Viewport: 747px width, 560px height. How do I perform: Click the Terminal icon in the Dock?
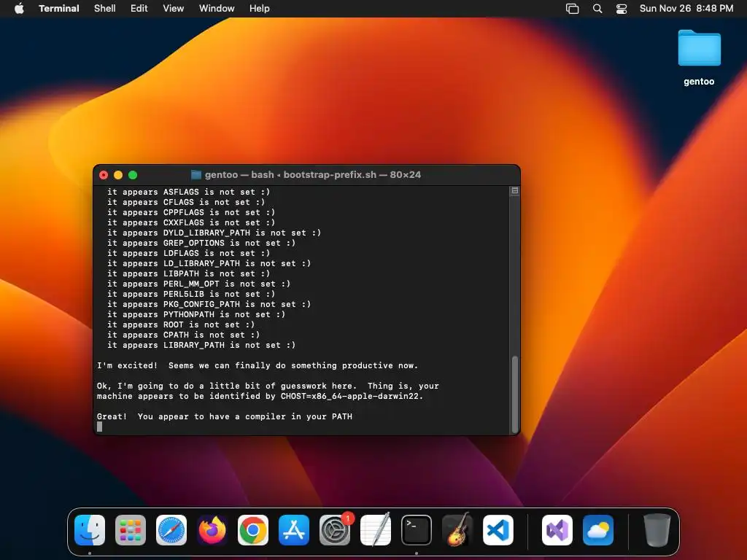417,530
